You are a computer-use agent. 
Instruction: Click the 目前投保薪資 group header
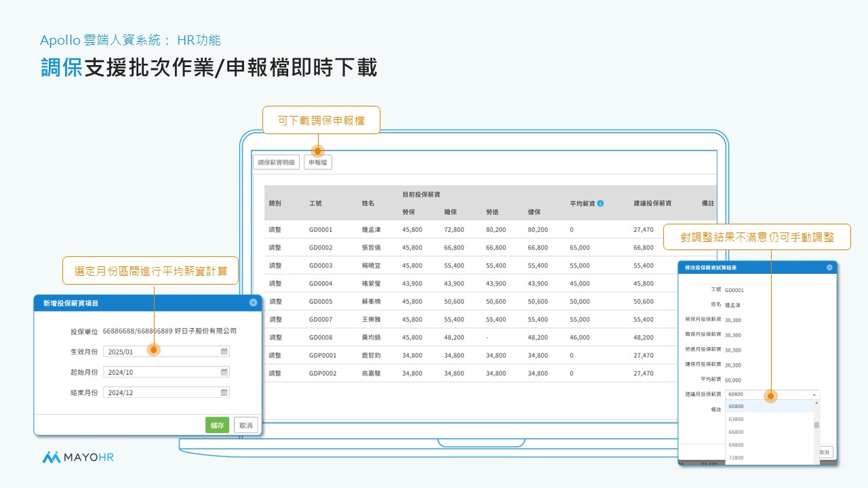(x=421, y=195)
